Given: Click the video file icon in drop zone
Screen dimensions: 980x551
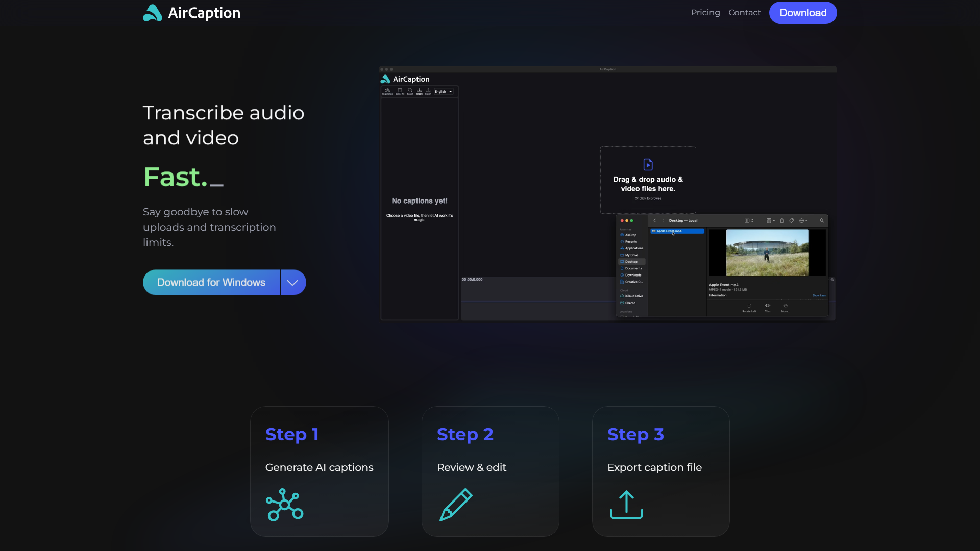Looking at the screenshot, I should [x=648, y=164].
